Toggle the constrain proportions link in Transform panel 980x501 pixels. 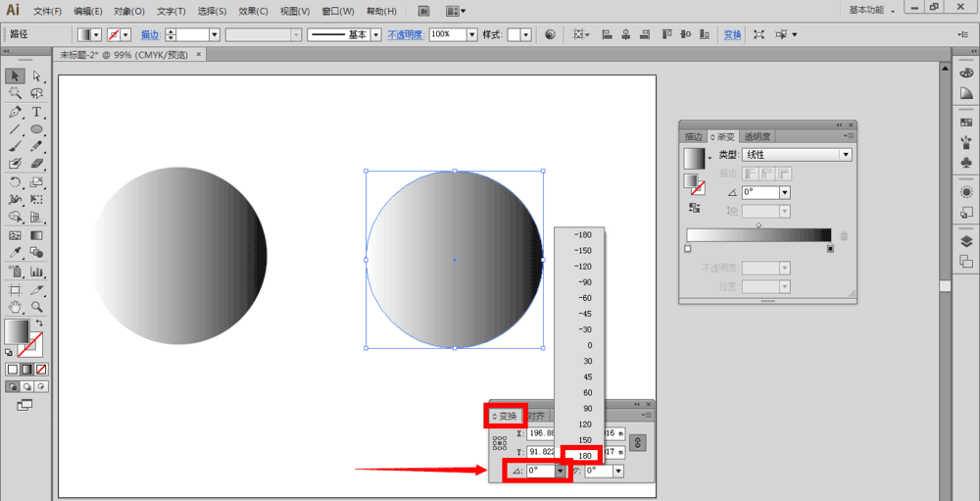637,443
